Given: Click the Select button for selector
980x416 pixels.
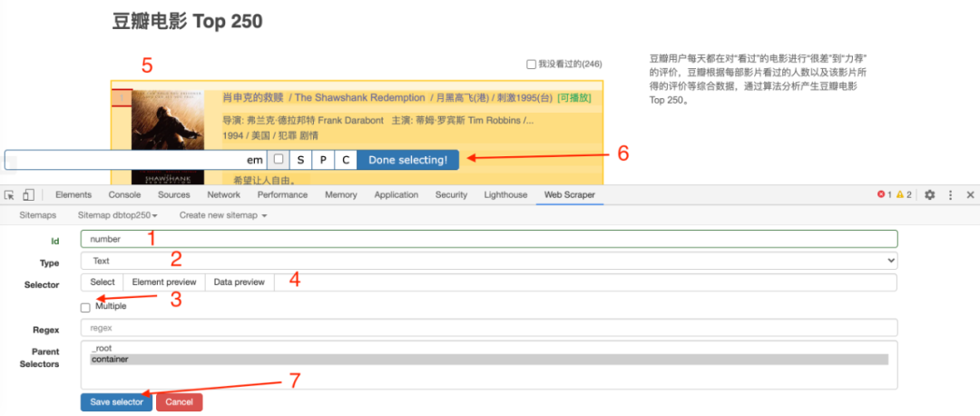Looking at the screenshot, I should tap(103, 282).
